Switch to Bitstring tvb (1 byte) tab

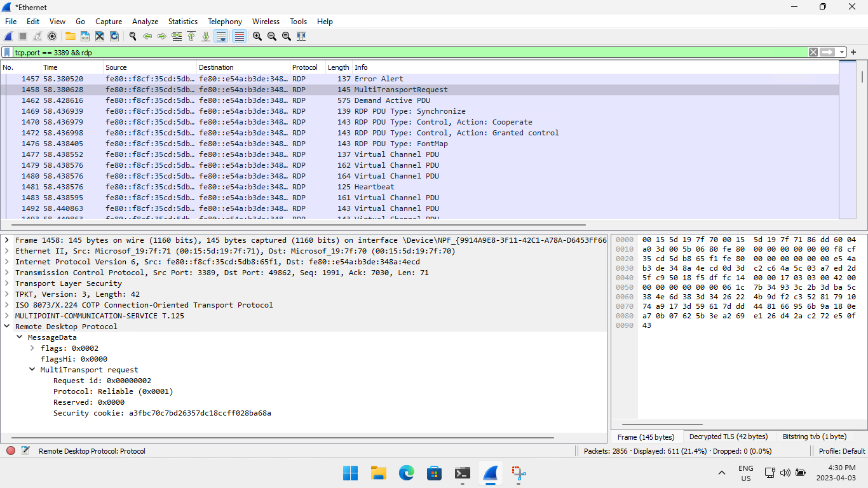815,437
